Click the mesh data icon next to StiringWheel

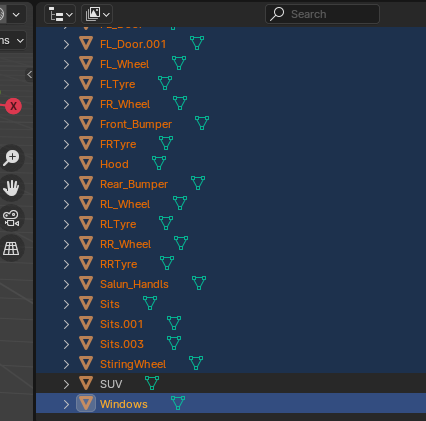[x=196, y=363]
